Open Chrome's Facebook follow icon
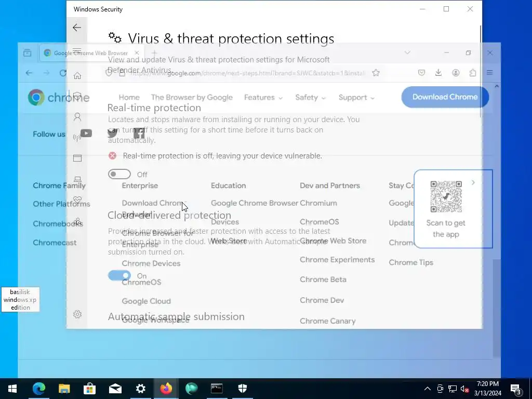The height and width of the screenshot is (399, 532). coord(139,134)
